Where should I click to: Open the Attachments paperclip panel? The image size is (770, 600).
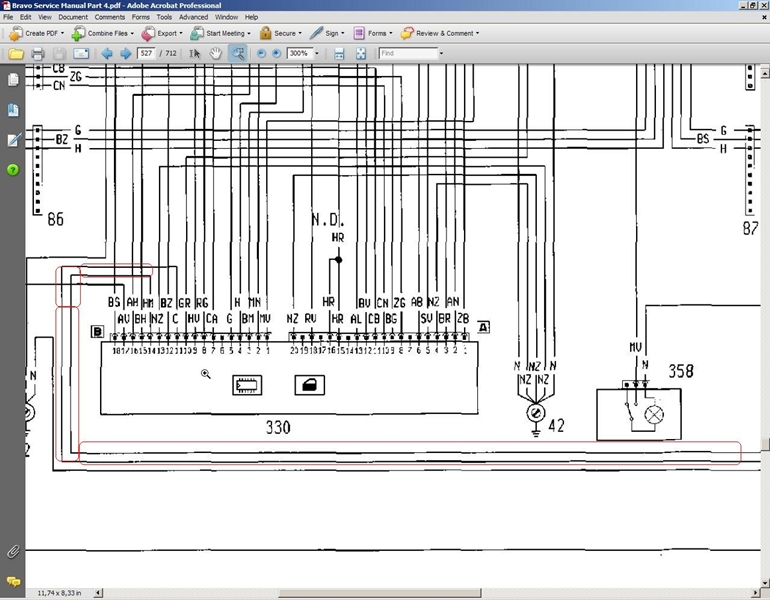point(13,551)
